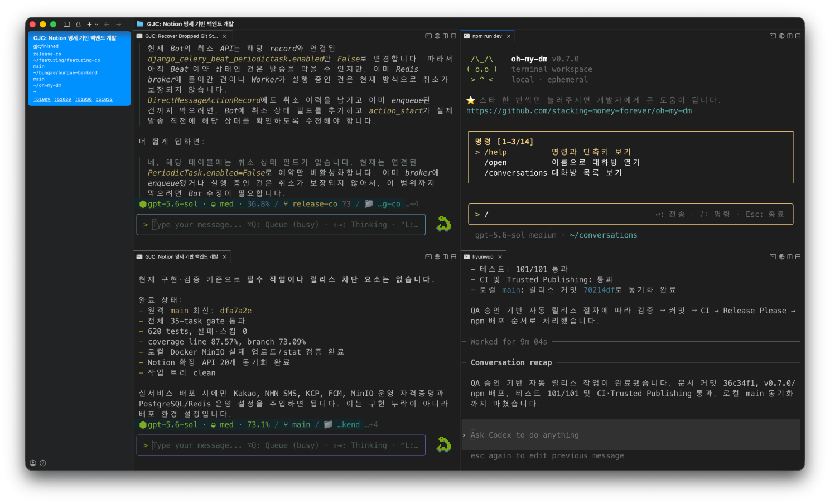Open the oh-my-dm GitHub repository link
Image resolution: width=830 pixels, height=504 pixels.
pos(579,111)
